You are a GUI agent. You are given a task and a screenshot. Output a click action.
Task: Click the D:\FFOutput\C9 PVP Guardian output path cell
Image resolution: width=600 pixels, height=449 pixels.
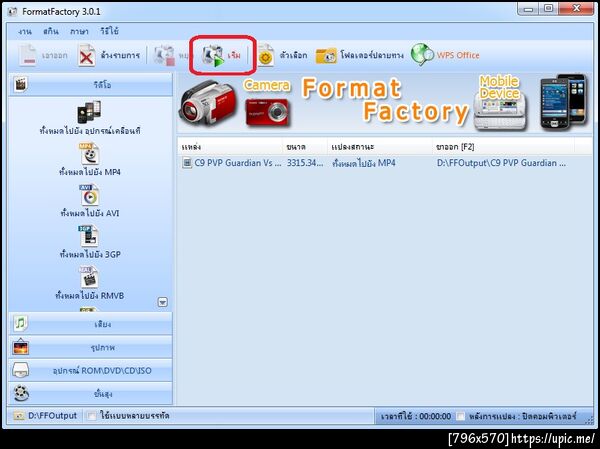click(501, 163)
